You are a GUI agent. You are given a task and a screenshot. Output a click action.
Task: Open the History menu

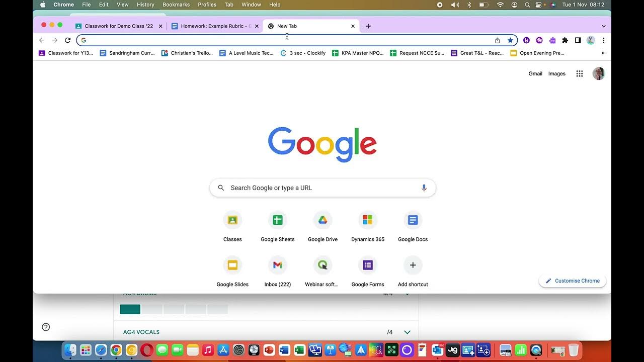click(x=145, y=5)
